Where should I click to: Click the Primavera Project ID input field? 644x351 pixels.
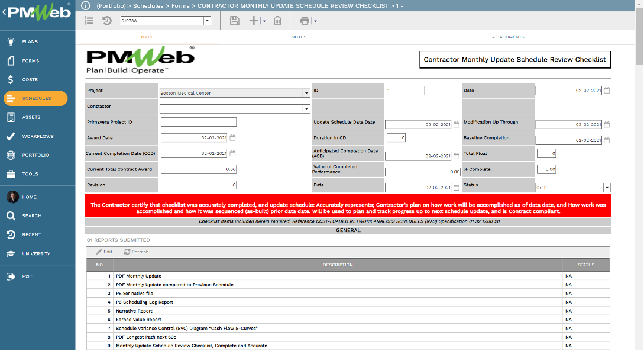(198, 122)
